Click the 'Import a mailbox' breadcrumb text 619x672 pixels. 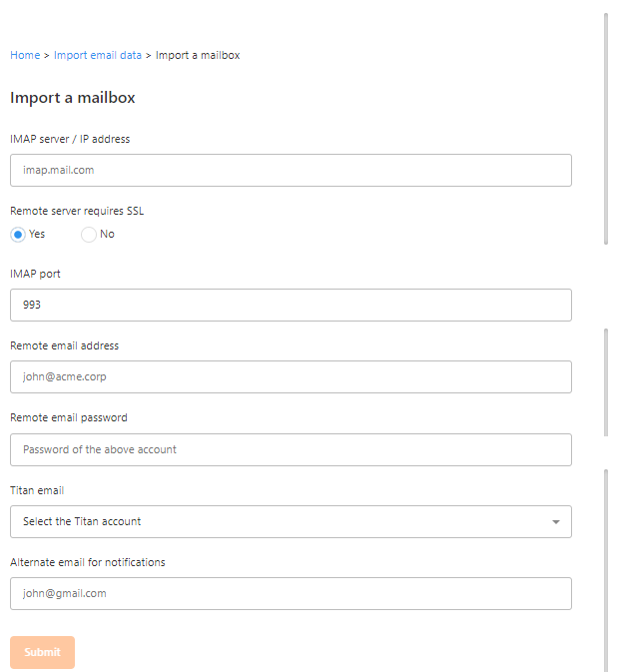198,55
